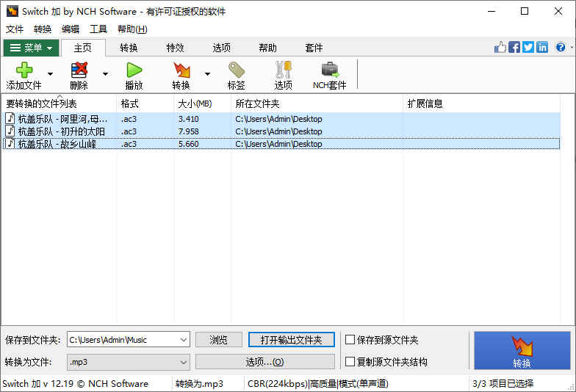Click music note icon of 阿里河 file
The height and width of the screenshot is (392, 576).
10,119
